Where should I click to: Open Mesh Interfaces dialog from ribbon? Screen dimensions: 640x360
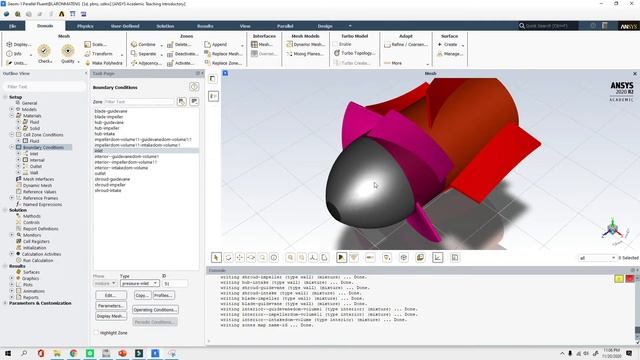pyautogui.click(x=262, y=44)
